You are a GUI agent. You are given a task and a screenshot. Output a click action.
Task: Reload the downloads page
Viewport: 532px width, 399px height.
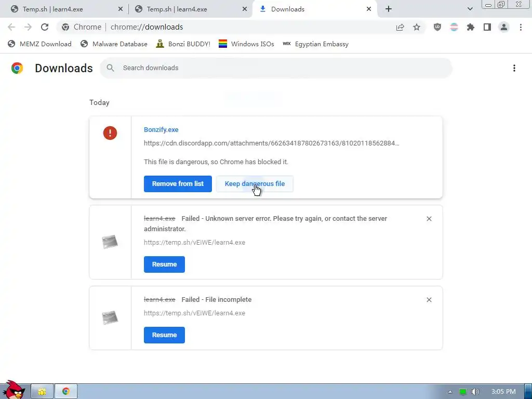click(x=45, y=27)
